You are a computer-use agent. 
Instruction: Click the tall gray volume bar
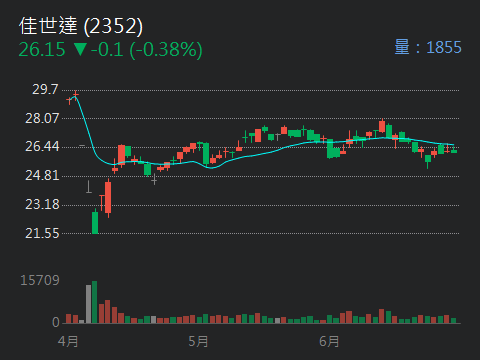coord(88,304)
